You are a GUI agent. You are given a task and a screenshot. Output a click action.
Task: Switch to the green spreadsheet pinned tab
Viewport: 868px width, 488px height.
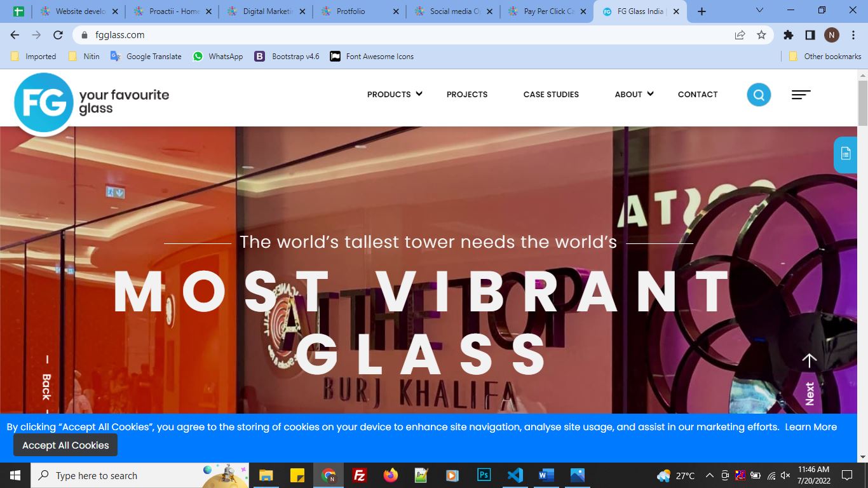(18, 11)
